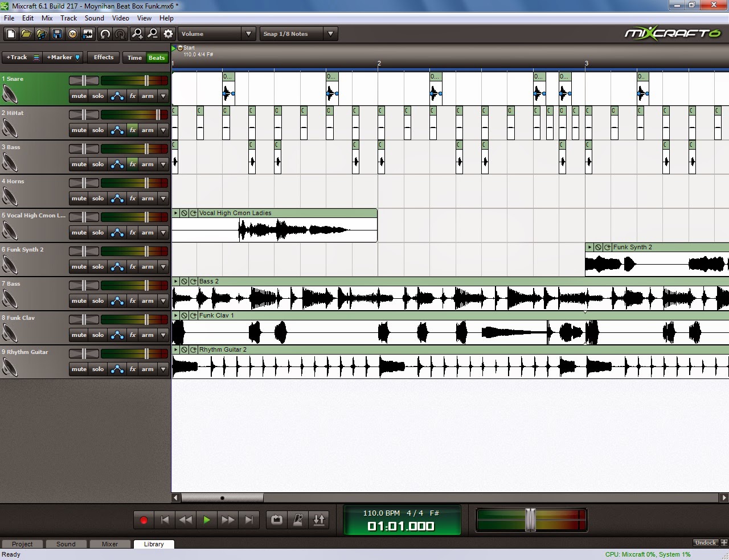Click the fast forward button

(228, 520)
